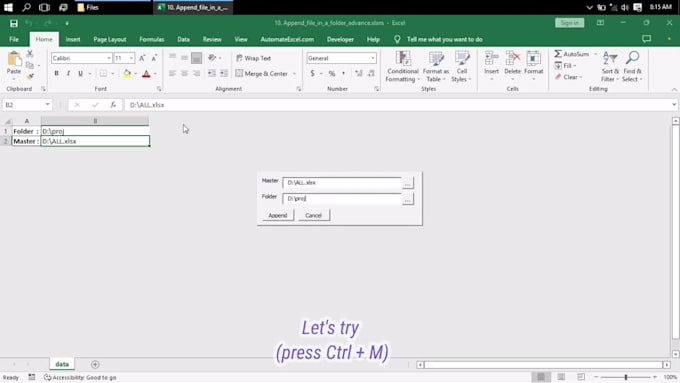Click the Master path input field
The height and width of the screenshot is (383, 680).
click(342, 183)
